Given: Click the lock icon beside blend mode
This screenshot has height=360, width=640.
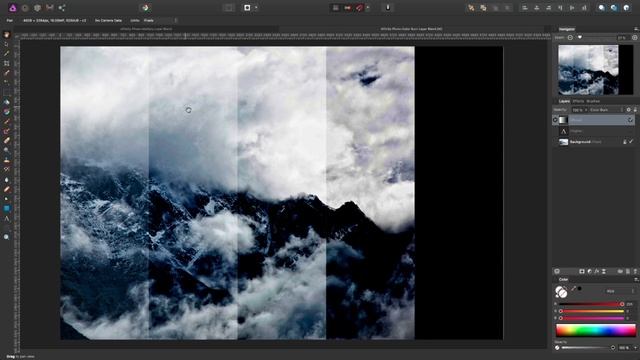Looking at the screenshot, I should [635, 110].
